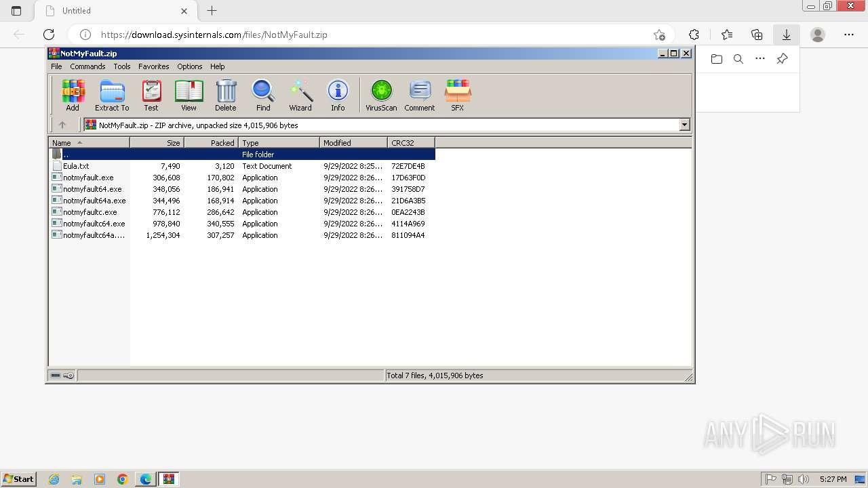This screenshot has width=868, height=488.
Task: Open browser Collections icon
Action: click(x=757, y=35)
